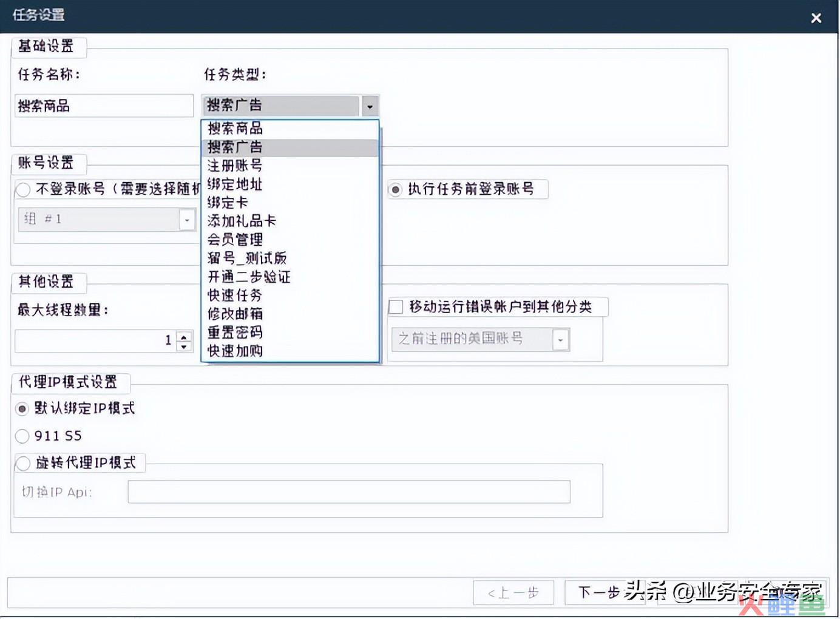
Task: Select 默认绑定IP模式 radio button
Action: click(22, 408)
